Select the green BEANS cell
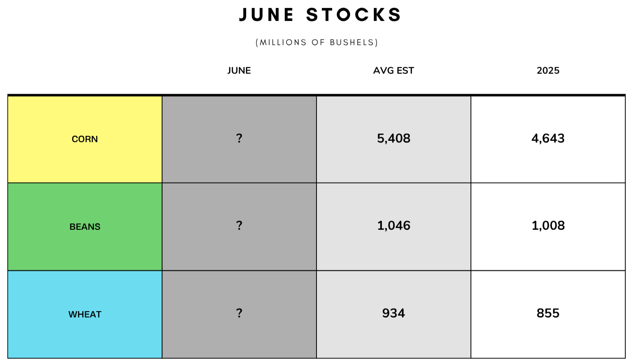 pyautogui.click(x=85, y=227)
